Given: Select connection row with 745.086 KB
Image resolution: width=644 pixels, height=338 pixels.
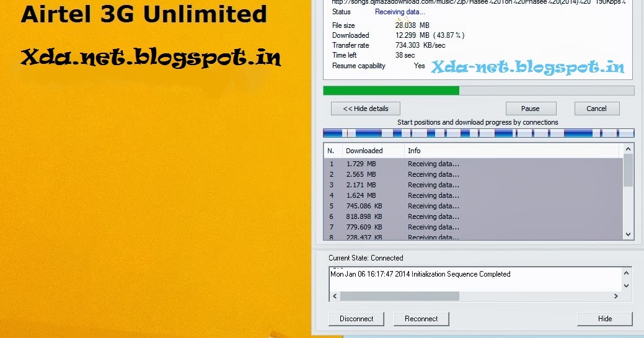Looking at the screenshot, I should point(474,206).
